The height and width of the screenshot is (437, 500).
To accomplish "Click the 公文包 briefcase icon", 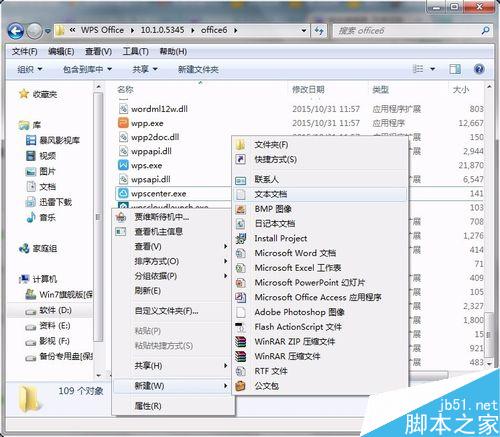I will tap(240, 386).
